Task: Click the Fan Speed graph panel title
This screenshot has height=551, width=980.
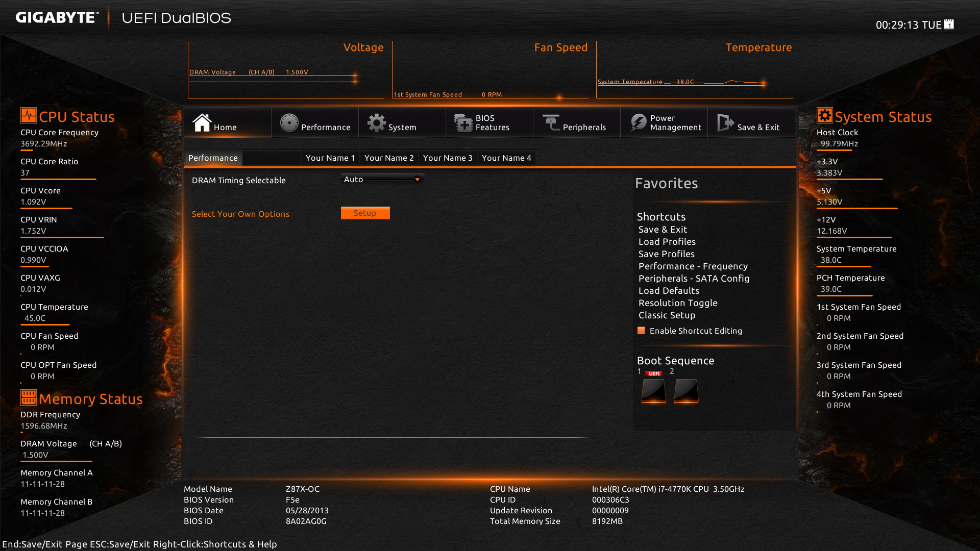Action: coord(561,47)
